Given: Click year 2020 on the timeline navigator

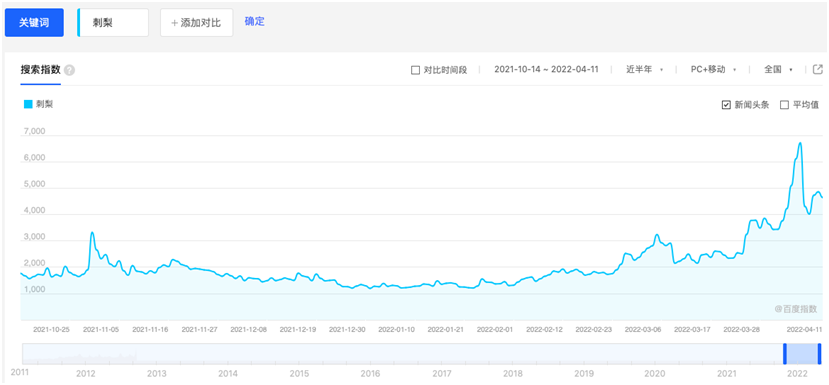Looking at the screenshot, I should (x=655, y=374).
